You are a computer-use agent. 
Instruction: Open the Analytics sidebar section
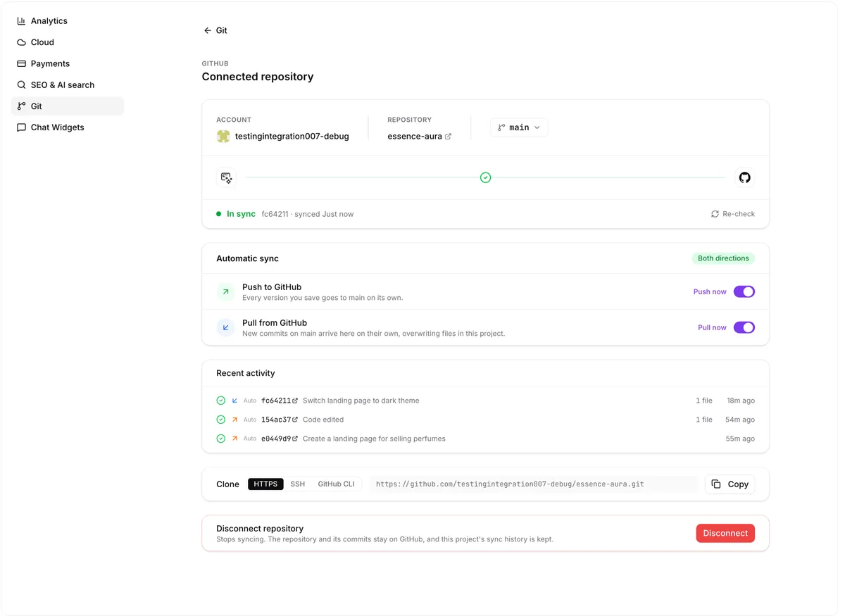click(x=68, y=21)
